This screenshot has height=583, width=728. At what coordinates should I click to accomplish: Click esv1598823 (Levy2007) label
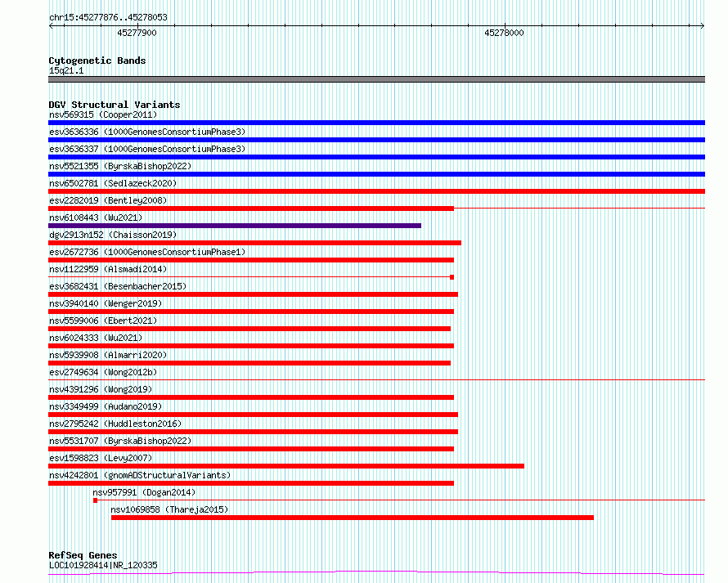[101, 458]
